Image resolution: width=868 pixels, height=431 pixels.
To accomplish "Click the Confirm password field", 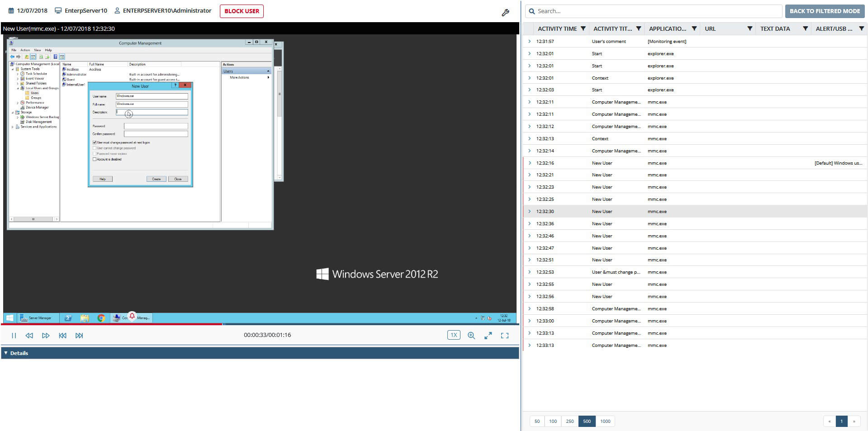I will 156,134.
